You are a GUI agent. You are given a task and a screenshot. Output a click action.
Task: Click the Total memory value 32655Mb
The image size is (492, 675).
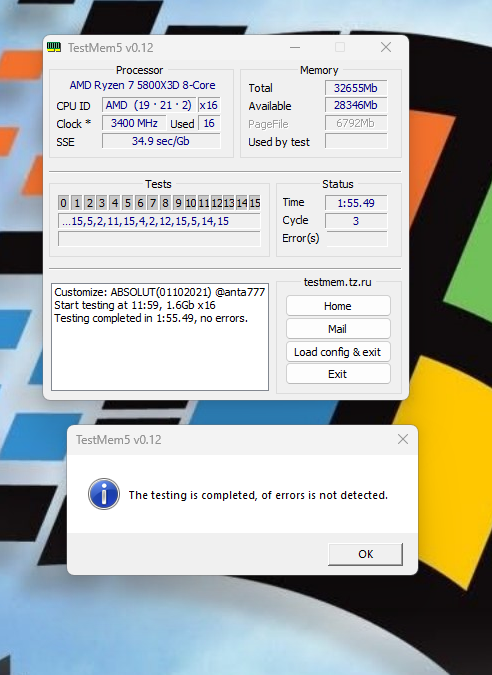click(356, 88)
